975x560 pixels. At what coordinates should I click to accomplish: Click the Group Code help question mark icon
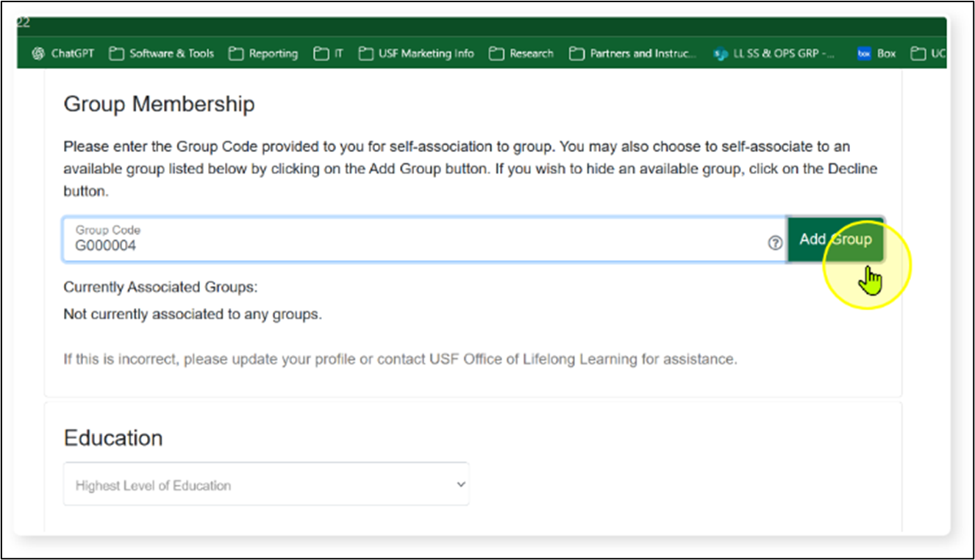[774, 243]
